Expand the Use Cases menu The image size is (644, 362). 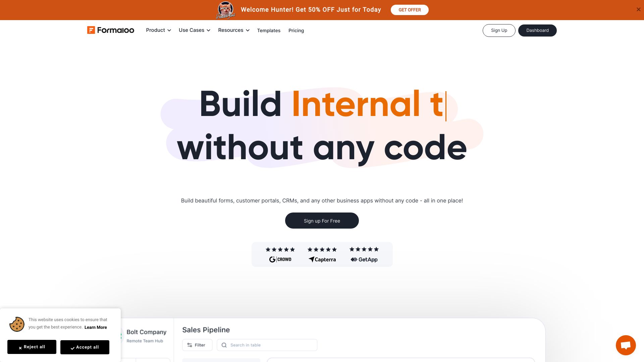click(x=195, y=30)
